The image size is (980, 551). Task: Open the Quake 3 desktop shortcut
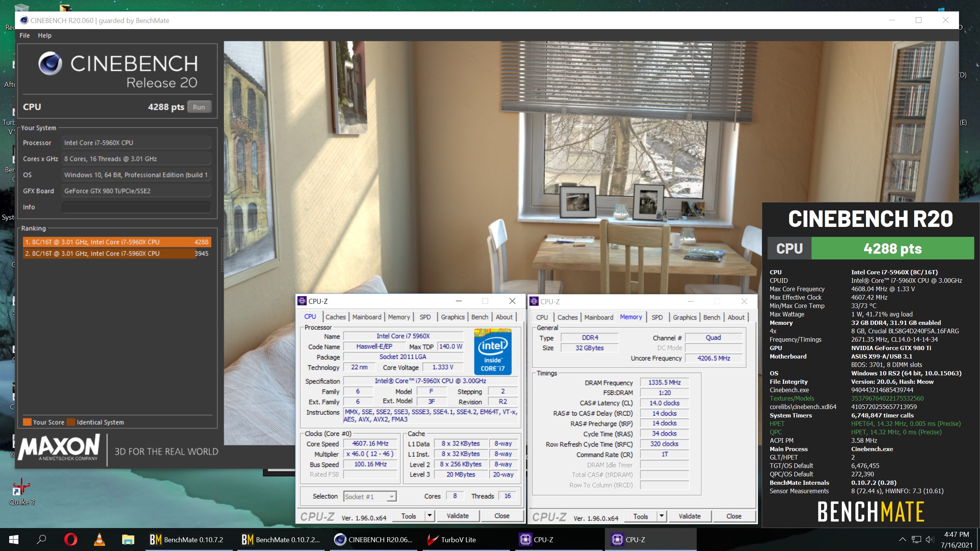click(21, 492)
